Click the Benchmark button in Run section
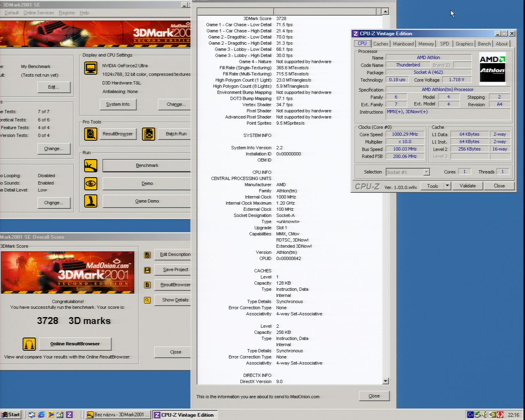525x420 pixels. pos(146,166)
